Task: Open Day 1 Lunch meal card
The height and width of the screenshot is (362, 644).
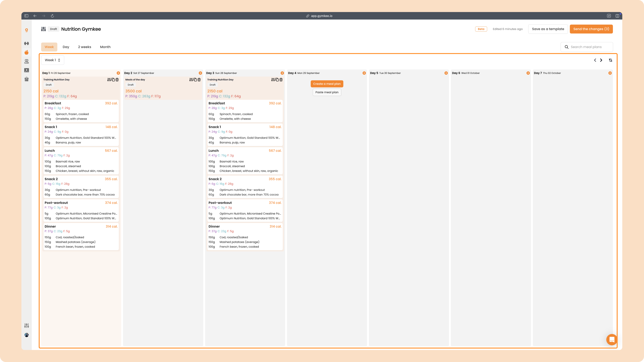Action: click(81, 161)
